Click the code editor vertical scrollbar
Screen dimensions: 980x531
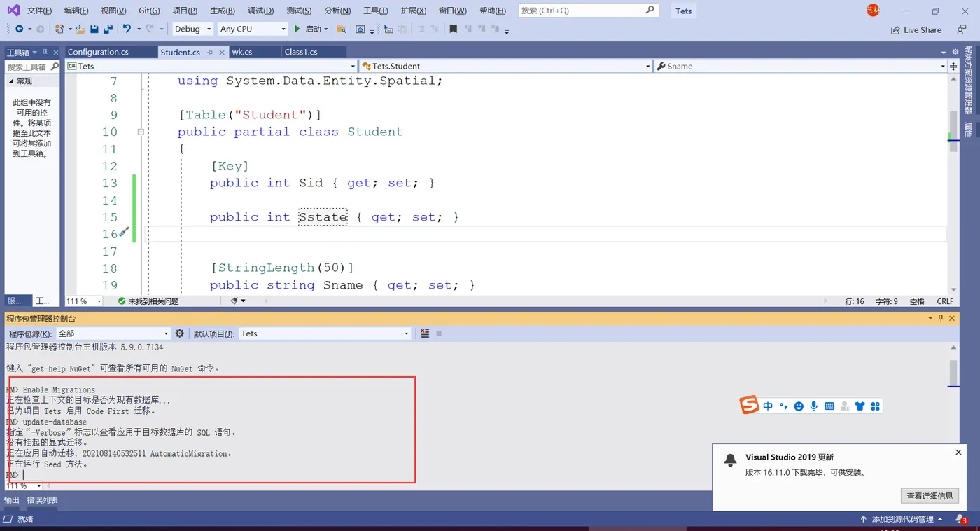pos(953,182)
